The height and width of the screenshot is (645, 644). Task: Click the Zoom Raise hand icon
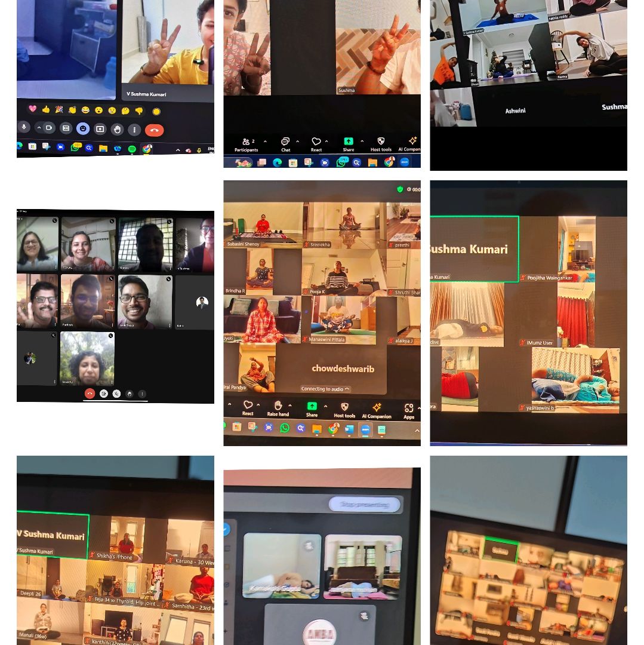(278, 407)
